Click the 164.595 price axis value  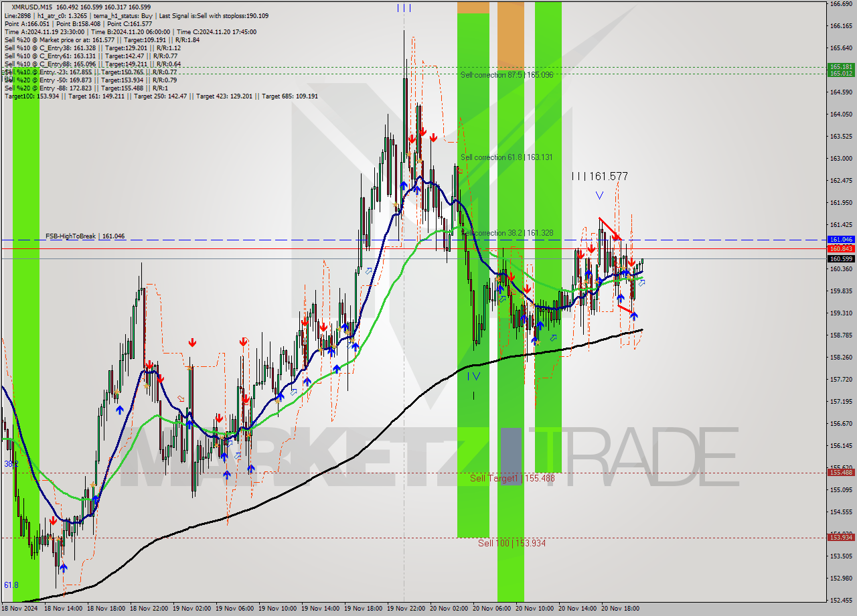click(x=841, y=92)
